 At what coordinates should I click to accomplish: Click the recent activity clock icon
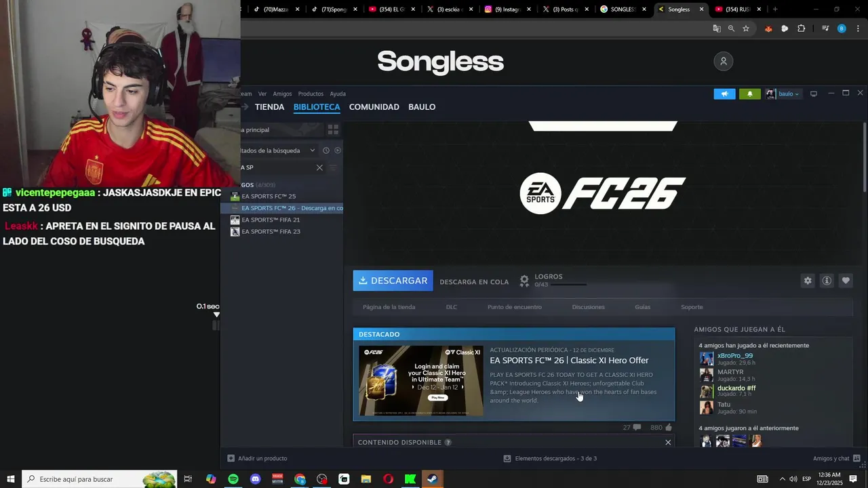(326, 150)
